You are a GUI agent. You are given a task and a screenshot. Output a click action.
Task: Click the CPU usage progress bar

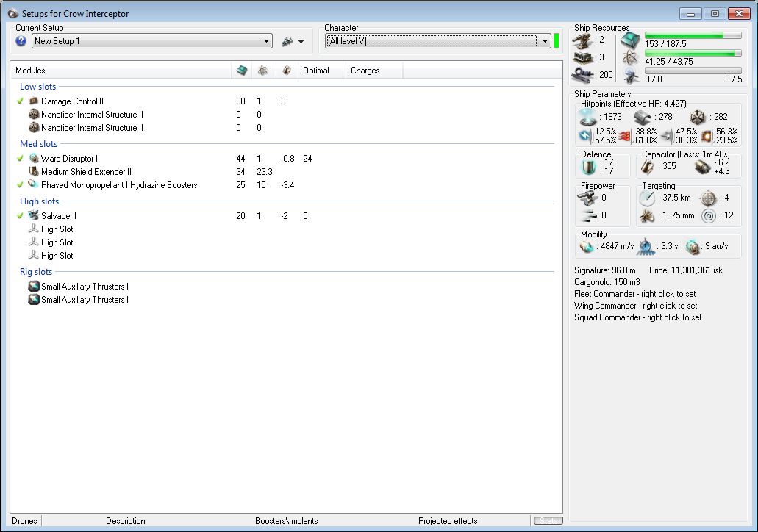point(693,36)
